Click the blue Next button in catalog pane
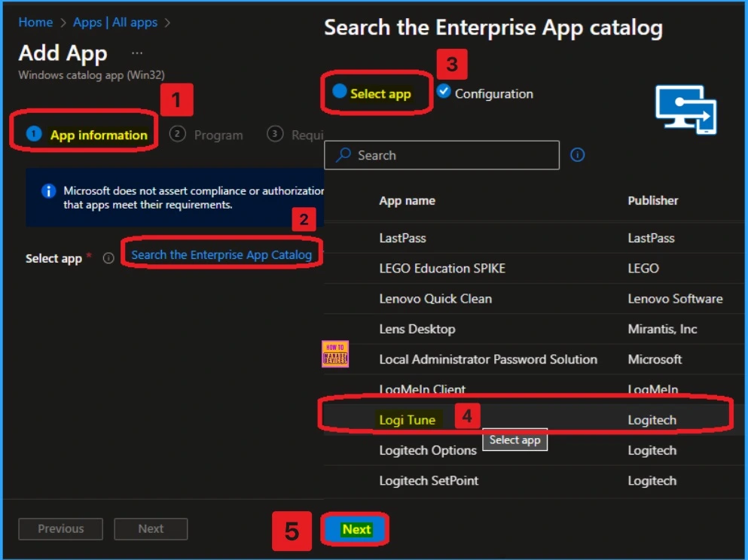The height and width of the screenshot is (560, 748). tap(356, 529)
